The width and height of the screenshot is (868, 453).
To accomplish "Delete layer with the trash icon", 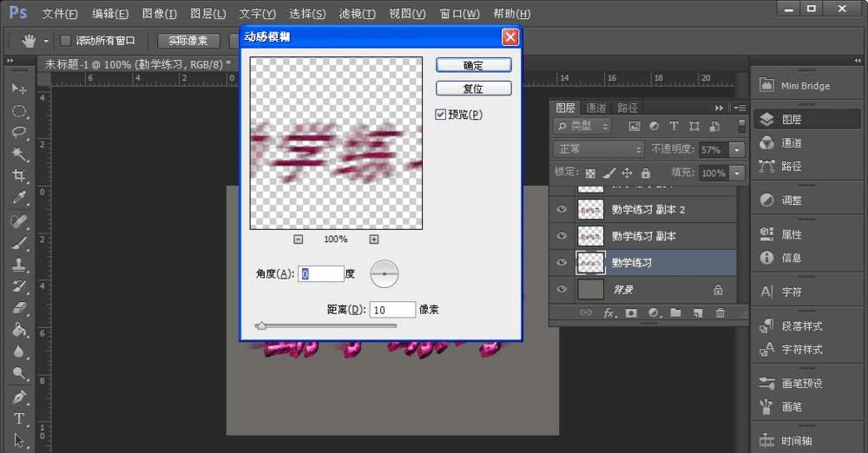I will (720, 313).
